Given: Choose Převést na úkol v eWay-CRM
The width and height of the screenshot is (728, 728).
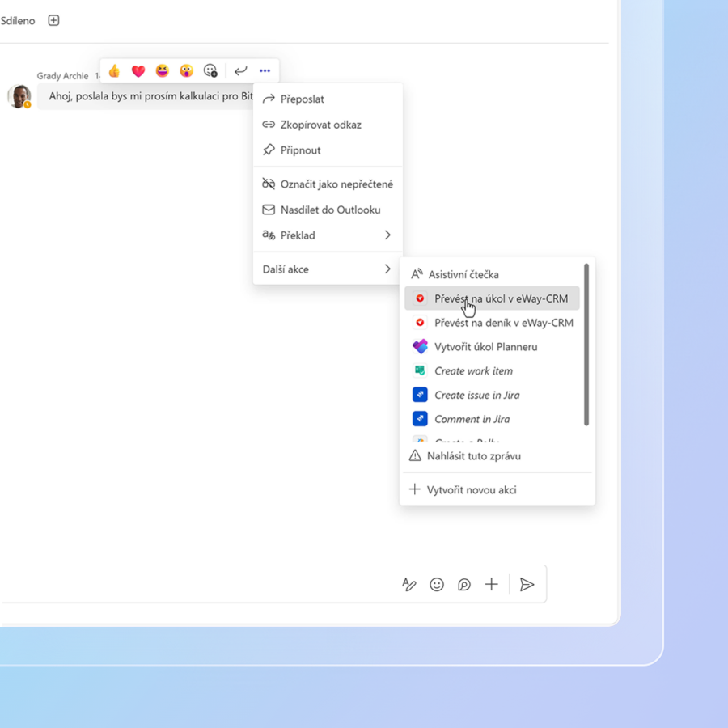Looking at the screenshot, I should [492, 298].
